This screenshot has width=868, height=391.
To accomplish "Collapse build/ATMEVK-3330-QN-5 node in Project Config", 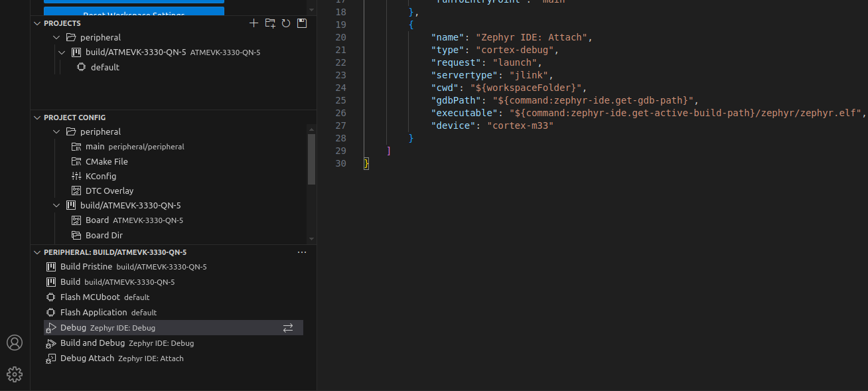I will [56, 205].
